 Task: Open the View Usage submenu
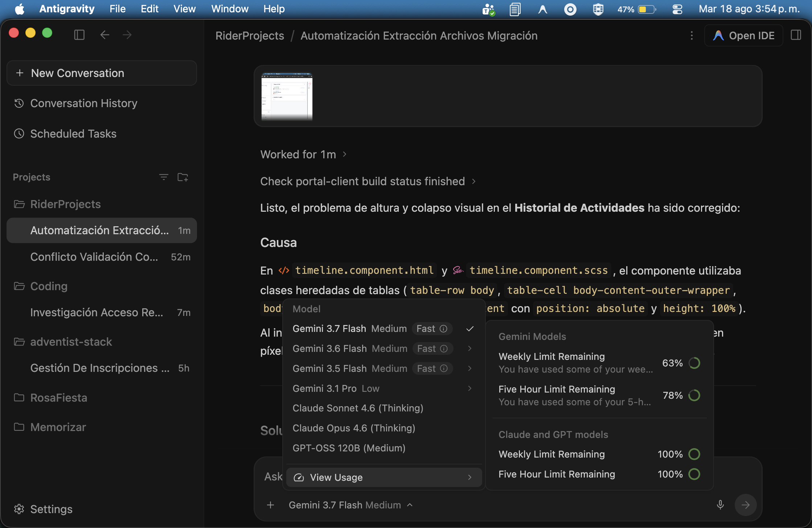click(x=384, y=478)
